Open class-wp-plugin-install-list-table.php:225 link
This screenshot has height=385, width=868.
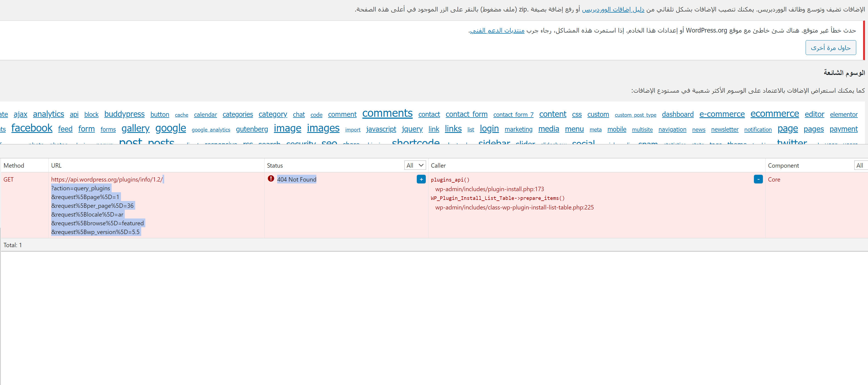pos(514,208)
